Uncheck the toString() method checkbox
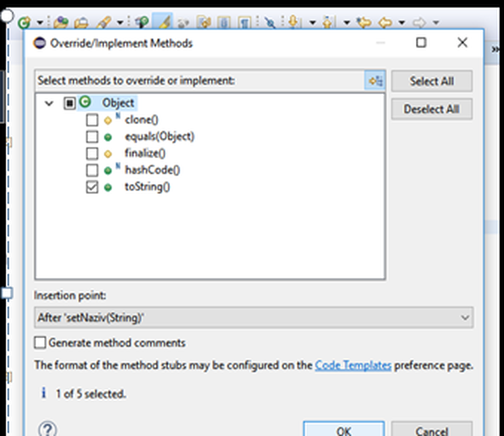This screenshot has width=504, height=436. coord(92,187)
